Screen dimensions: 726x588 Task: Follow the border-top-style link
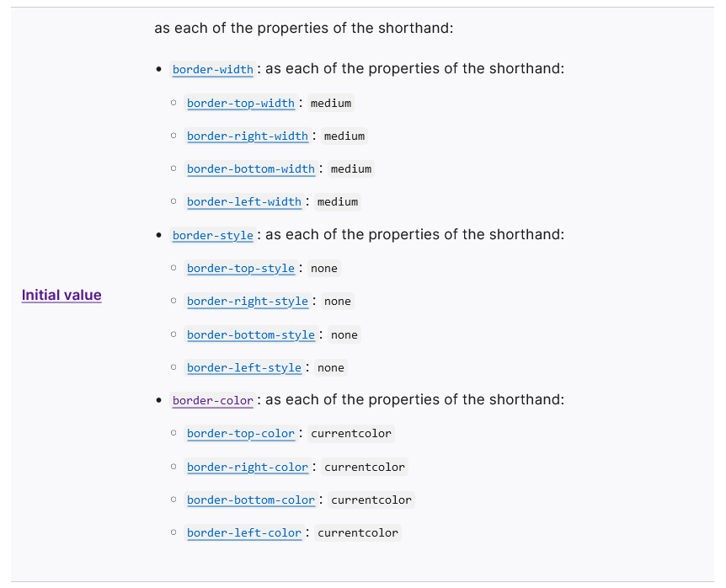coord(241,268)
